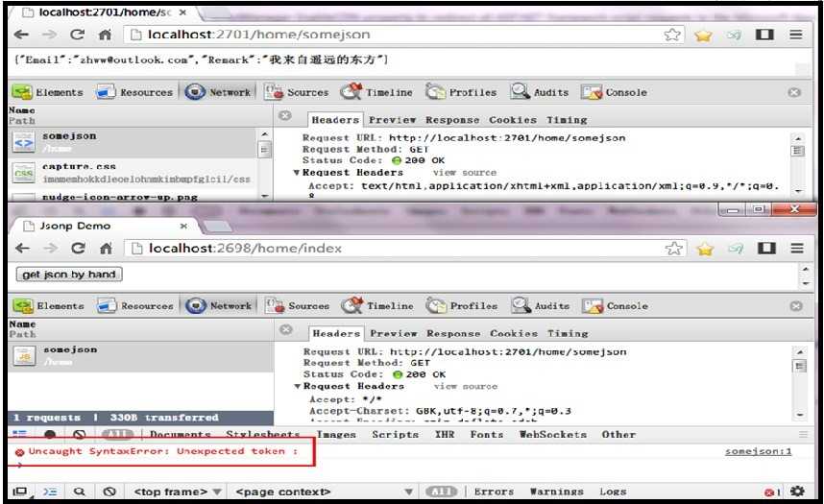Reload the Jsonp Demo page
Screen dimensions: 824x504
coord(79,248)
